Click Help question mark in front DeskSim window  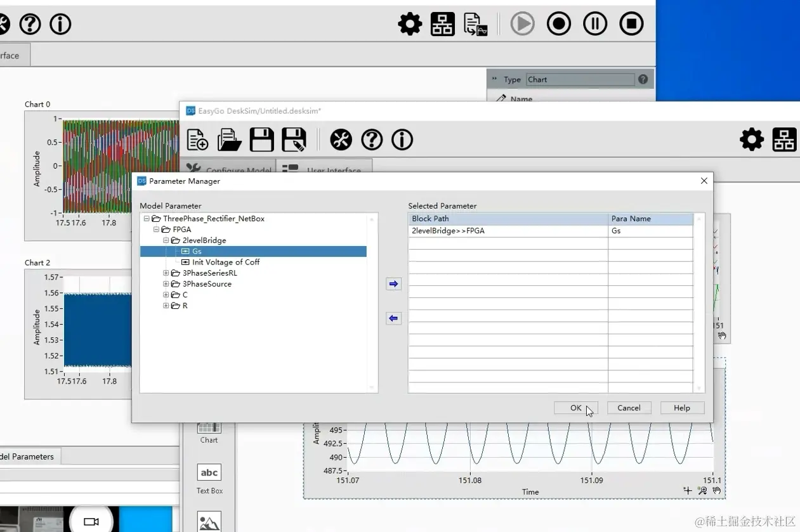tap(372, 139)
